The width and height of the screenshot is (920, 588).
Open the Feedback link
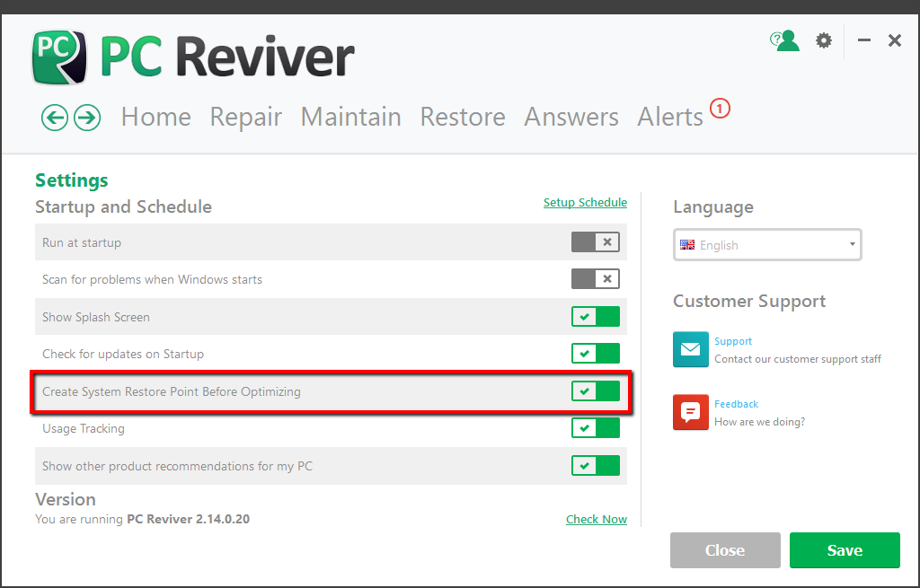[x=737, y=404]
